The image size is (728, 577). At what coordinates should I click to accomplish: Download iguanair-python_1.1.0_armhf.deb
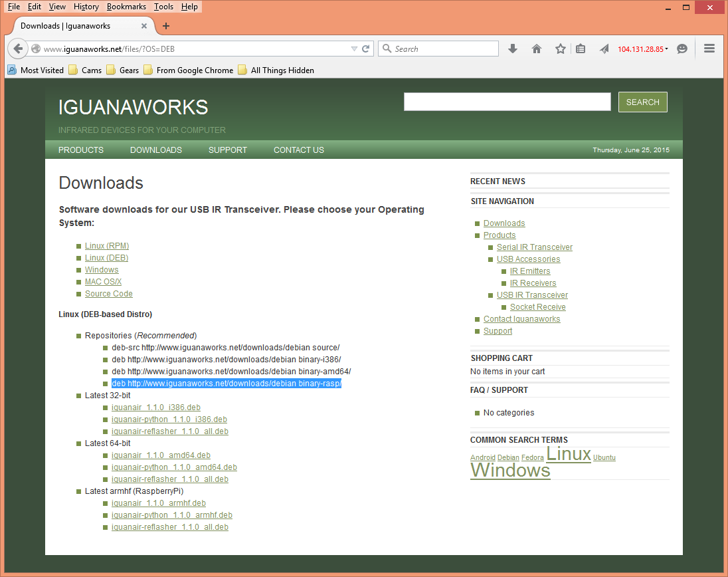[x=172, y=515]
